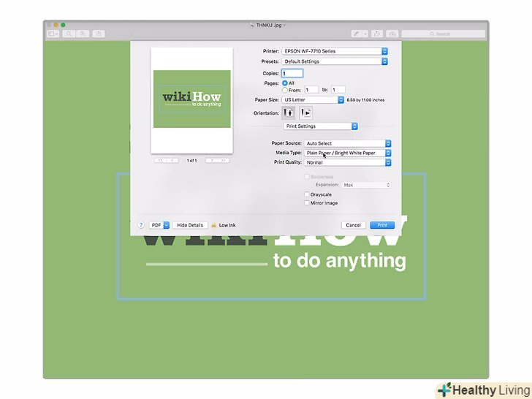Click the Low Ink text label
The height and width of the screenshot is (399, 532).
click(x=227, y=225)
